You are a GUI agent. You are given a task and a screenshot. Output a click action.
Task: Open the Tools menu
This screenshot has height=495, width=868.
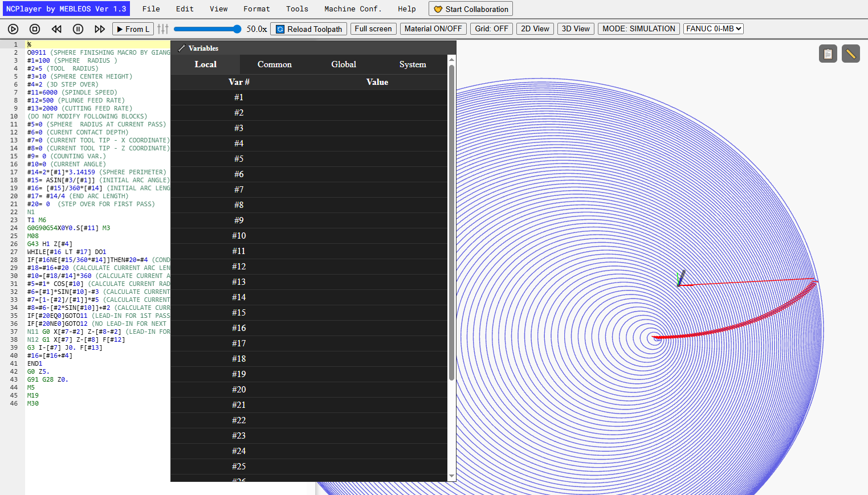[x=297, y=9]
